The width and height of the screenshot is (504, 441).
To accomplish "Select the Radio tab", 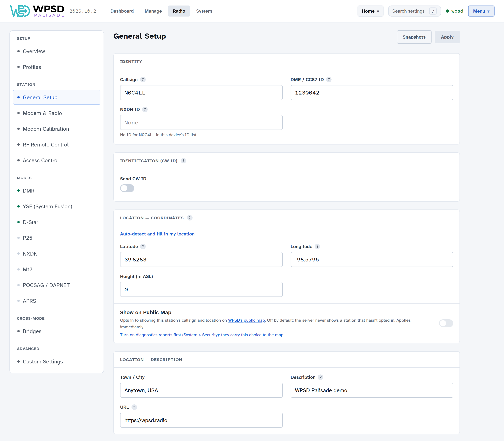I will click(179, 11).
